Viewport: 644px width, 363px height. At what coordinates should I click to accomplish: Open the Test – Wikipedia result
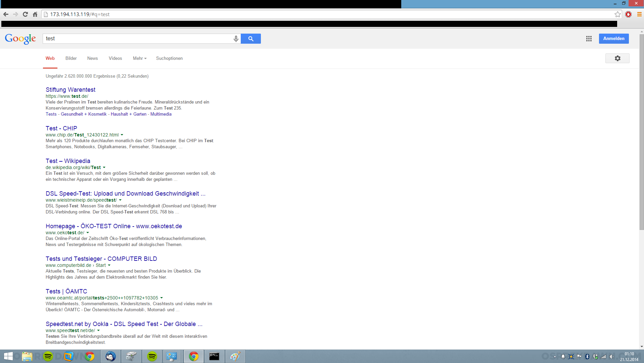click(x=68, y=161)
